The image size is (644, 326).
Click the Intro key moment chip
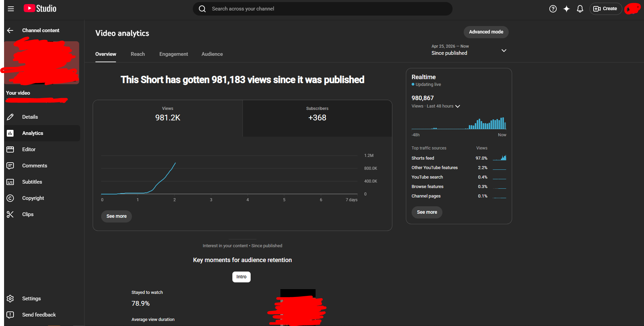[x=241, y=277]
